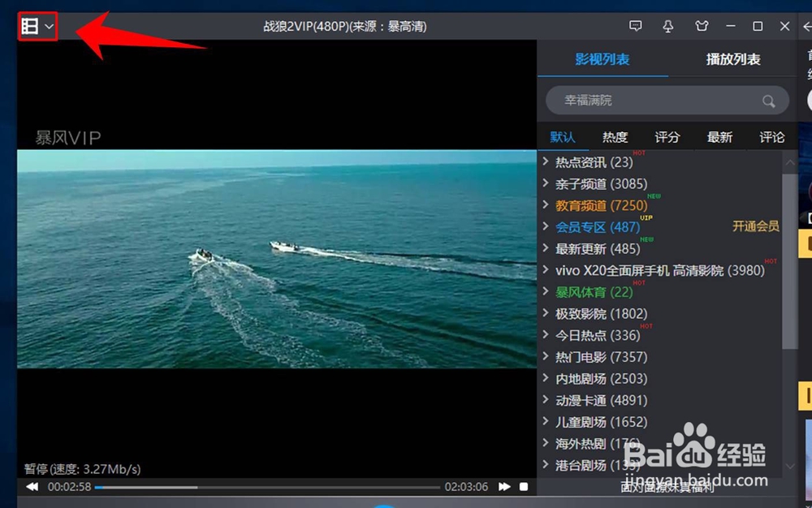Click the scrollbar up arrow in list
812x508 pixels.
pos(790,162)
